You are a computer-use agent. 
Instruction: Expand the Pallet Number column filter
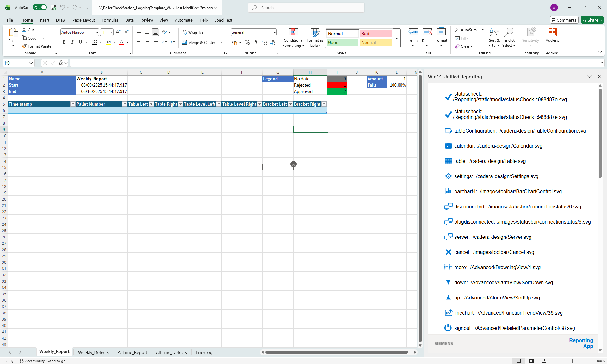125,104
